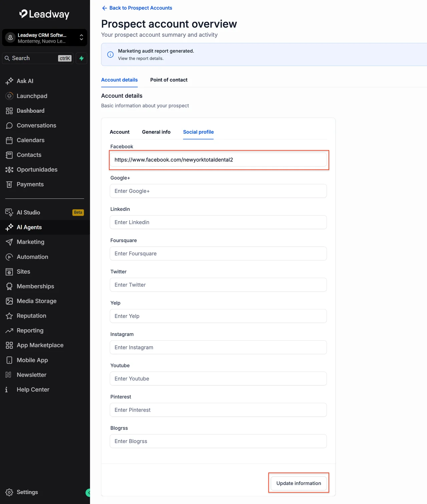Collapse sidebar with green arrow button
The height and width of the screenshot is (504, 427).
88,492
